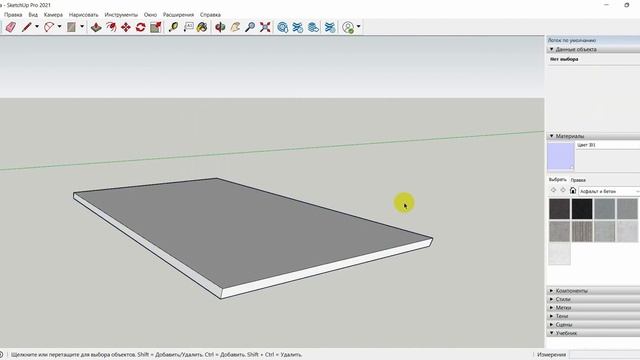Image resolution: width=640 pixels, height=360 pixels.
Task: Open the 'Камера' menu
Action: (x=53, y=15)
